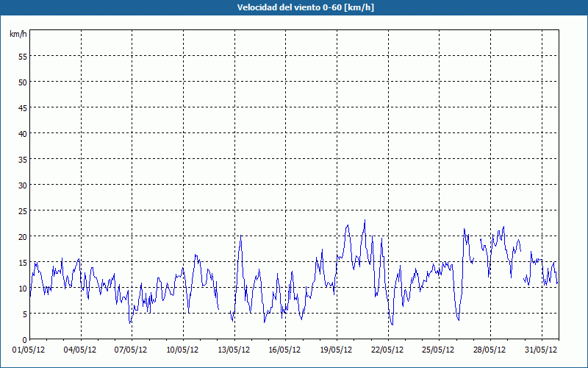
Task: Click the y-axis value 10
Action: click(23, 289)
